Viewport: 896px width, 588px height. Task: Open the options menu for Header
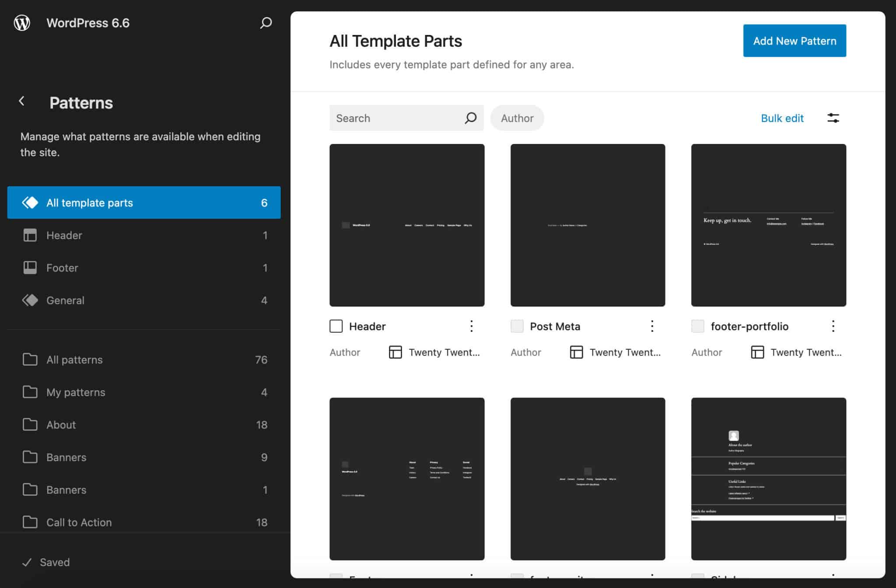click(471, 326)
